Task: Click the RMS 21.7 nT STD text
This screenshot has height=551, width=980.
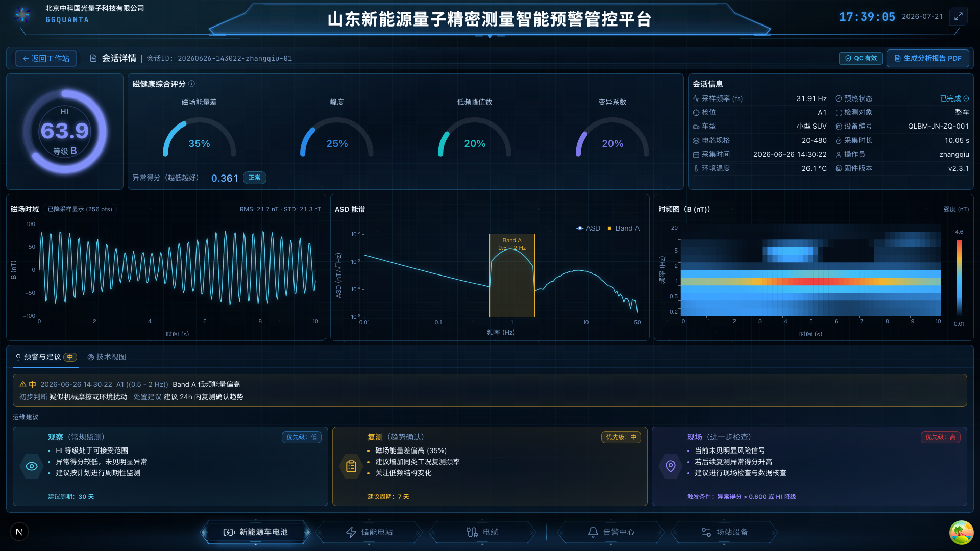Action: click(280, 209)
